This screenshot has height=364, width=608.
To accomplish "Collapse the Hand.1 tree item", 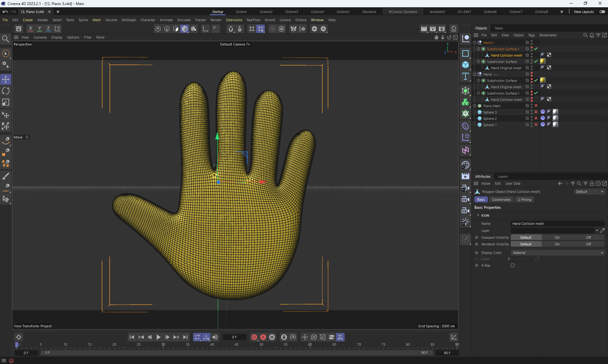I will (x=475, y=43).
